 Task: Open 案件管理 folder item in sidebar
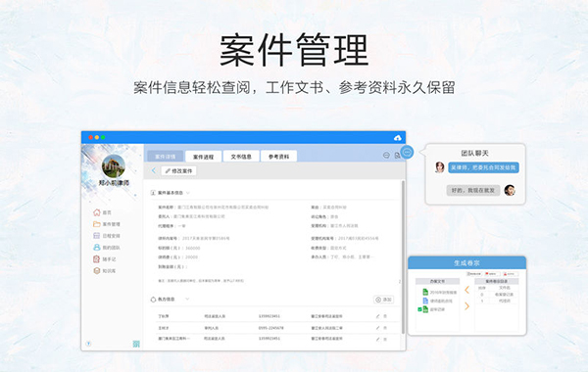(x=107, y=224)
